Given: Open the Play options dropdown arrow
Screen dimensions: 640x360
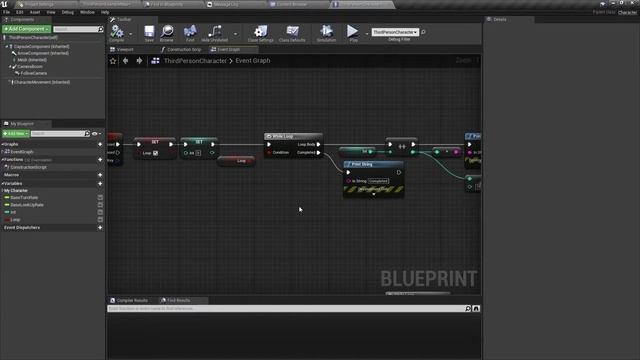Looking at the screenshot, I should 367,33.
